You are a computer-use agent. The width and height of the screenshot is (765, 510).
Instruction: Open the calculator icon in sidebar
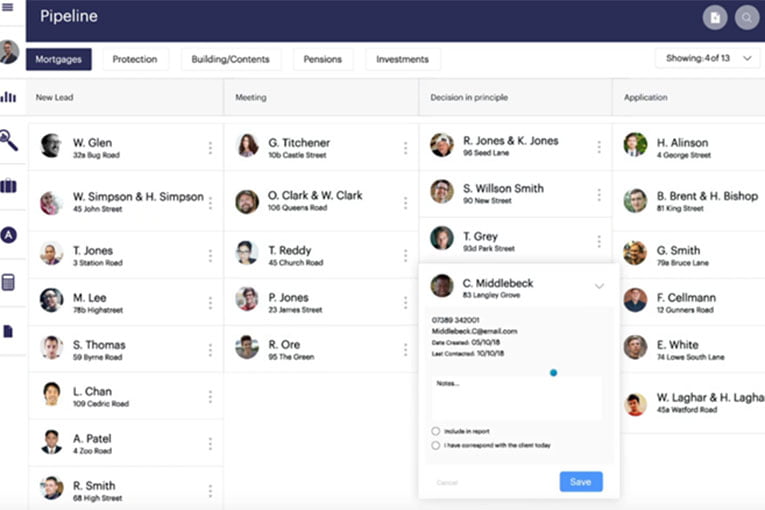click(9, 283)
